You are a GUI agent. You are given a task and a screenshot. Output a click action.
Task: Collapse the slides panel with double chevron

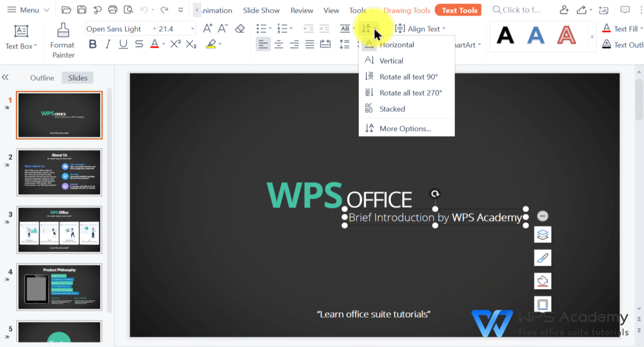pyautogui.click(x=6, y=78)
